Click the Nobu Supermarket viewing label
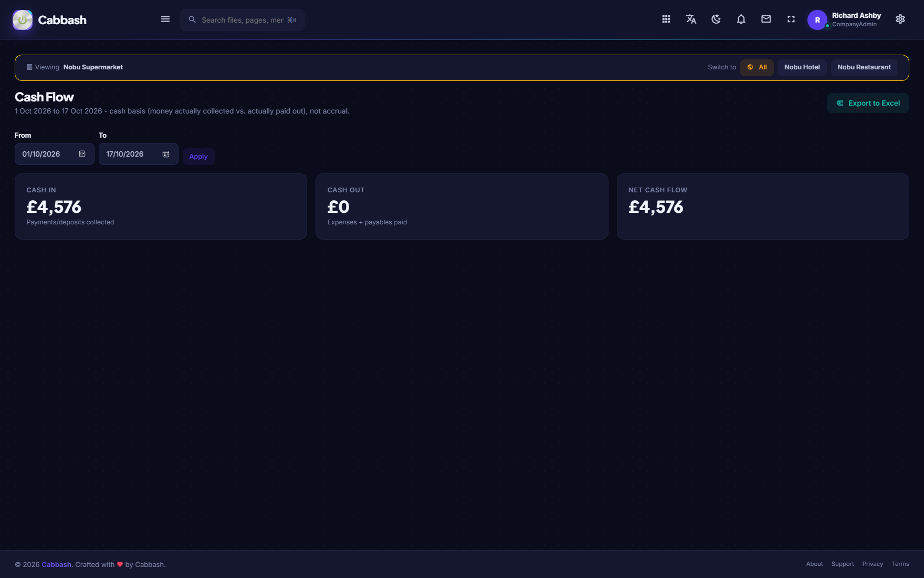Image resolution: width=924 pixels, height=578 pixels. click(x=93, y=67)
